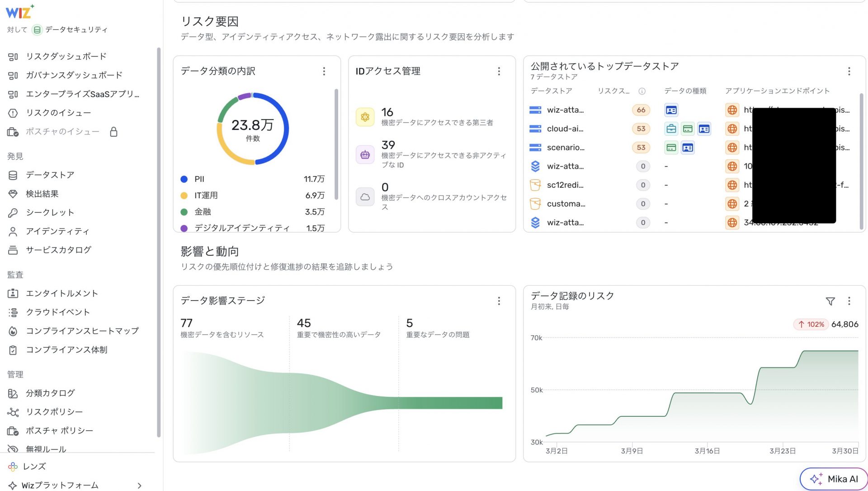Viewport: 868px width, 491px height.
Task: Open レンズ from the sidebar
Action: [34, 466]
